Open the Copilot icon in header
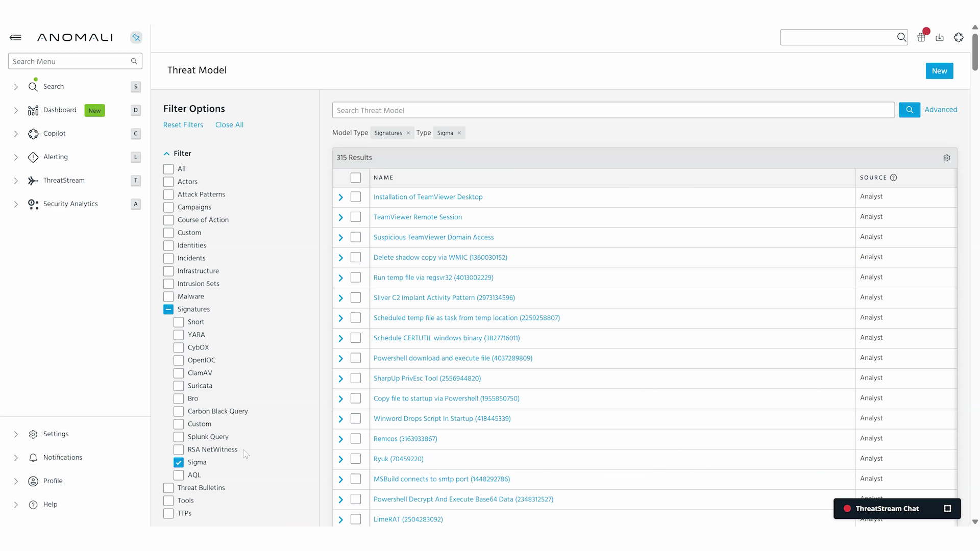The image size is (980, 551). pyautogui.click(x=959, y=37)
